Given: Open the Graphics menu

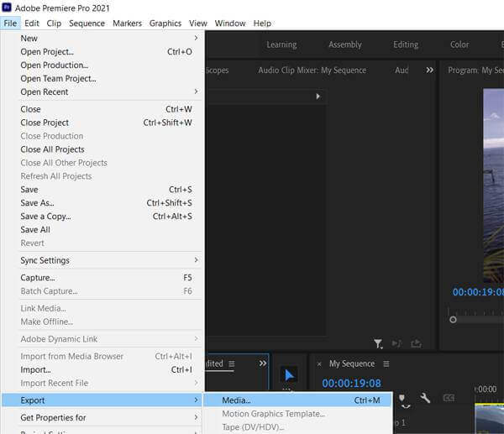Looking at the screenshot, I should pyautogui.click(x=165, y=24).
